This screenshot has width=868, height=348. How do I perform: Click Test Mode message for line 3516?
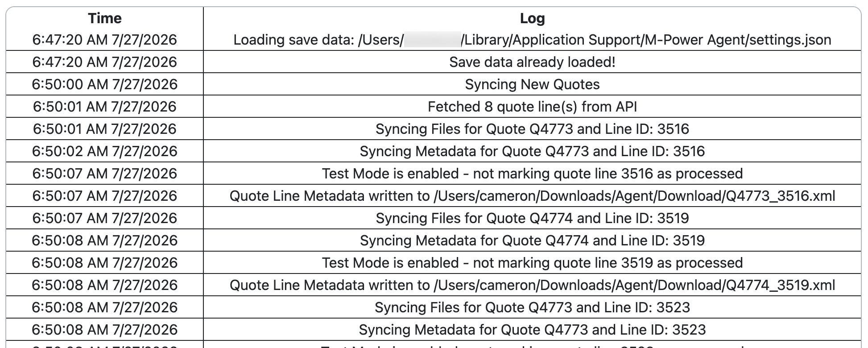click(532, 174)
